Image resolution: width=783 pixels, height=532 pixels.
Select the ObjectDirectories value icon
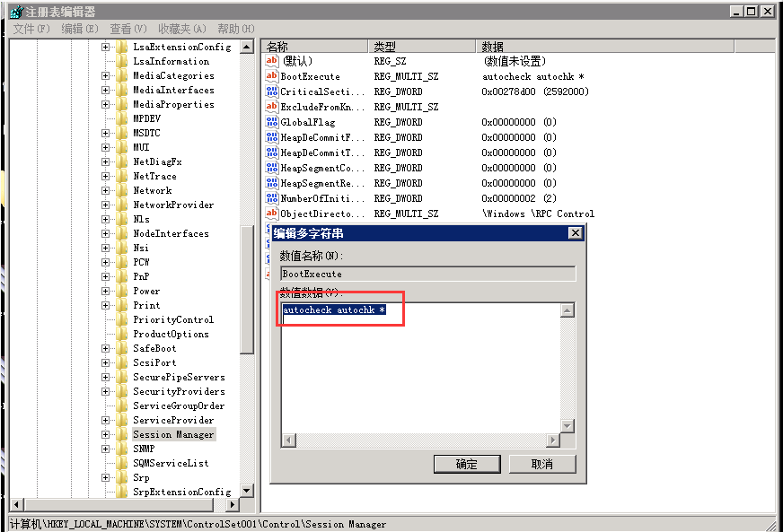(272, 214)
